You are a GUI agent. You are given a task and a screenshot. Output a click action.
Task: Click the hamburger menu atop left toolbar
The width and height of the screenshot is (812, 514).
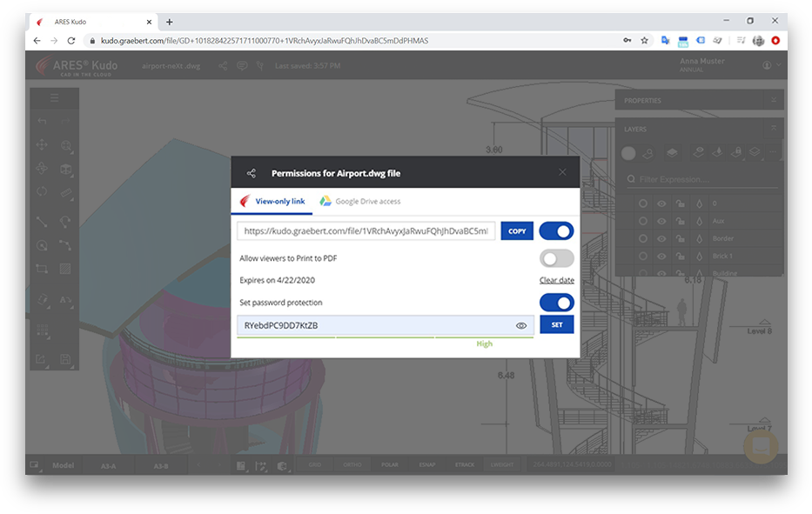pyautogui.click(x=54, y=98)
